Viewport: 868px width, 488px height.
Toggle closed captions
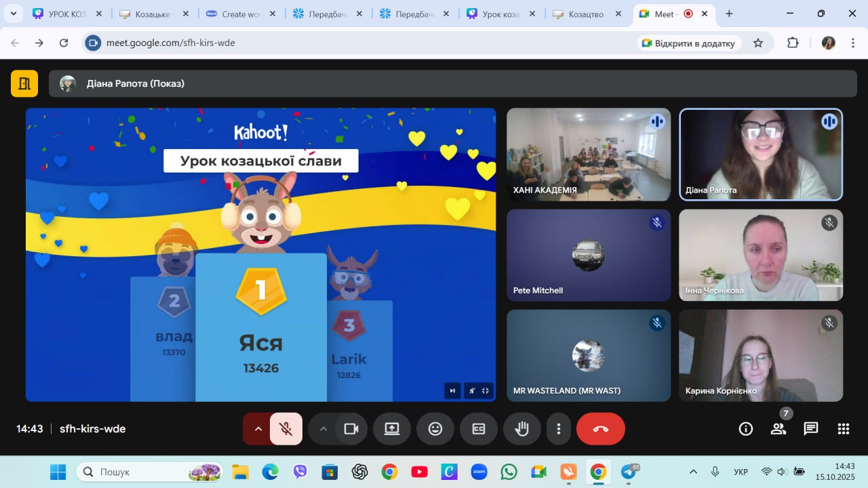click(478, 429)
